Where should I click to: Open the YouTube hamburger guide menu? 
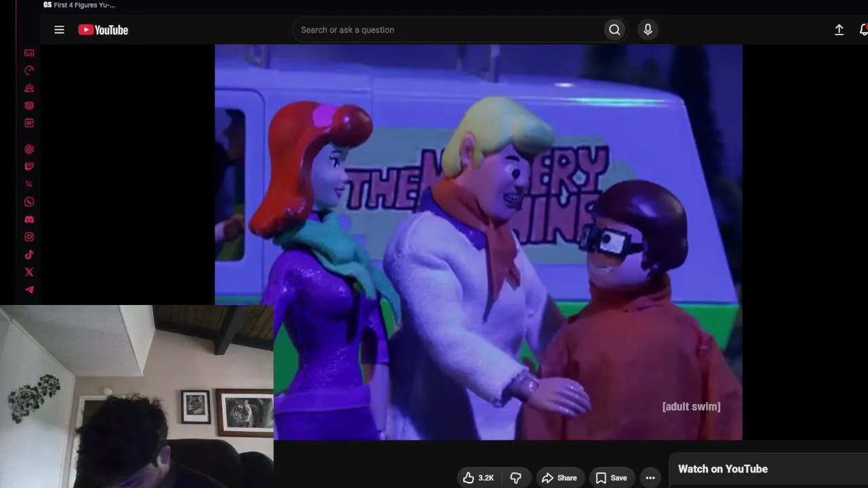click(x=59, y=30)
